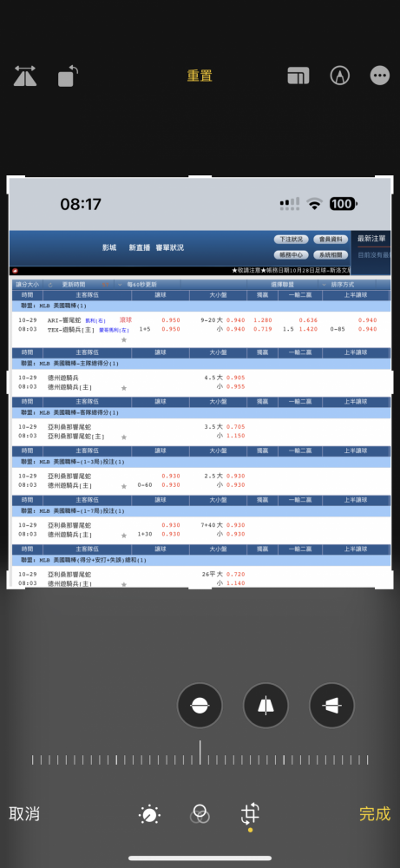This screenshot has width=400, height=868.
Task: Tap 重置 to reset the crop
Action: pyautogui.click(x=200, y=76)
